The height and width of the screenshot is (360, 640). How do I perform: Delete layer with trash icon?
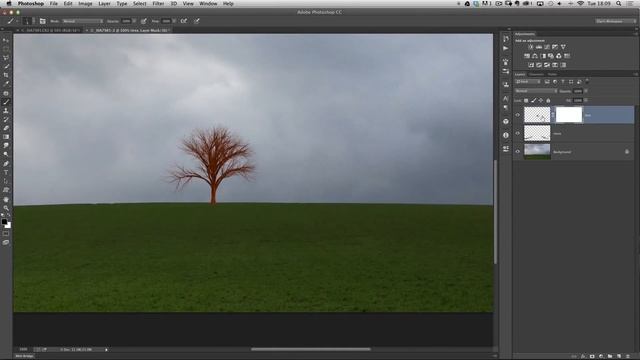pyautogui.click(x=628, y=356)
